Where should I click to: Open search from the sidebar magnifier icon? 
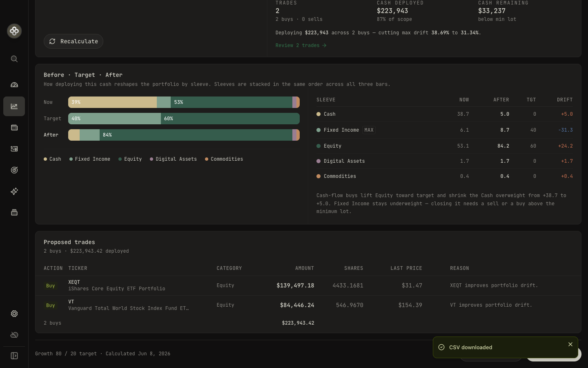coord(14,59)
